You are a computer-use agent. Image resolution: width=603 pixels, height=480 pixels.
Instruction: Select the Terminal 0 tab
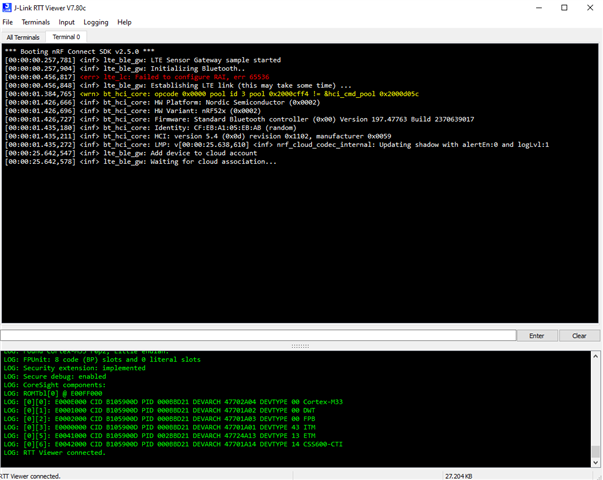coord(66,37)
